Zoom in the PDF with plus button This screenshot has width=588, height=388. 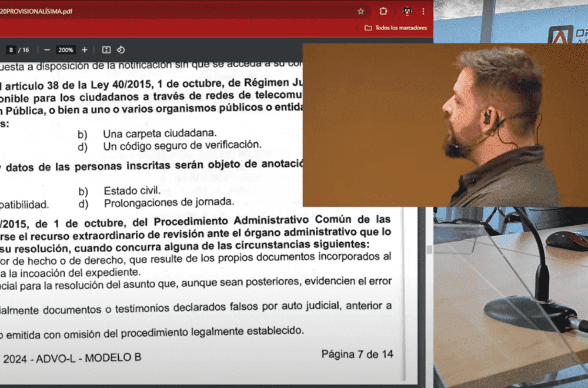(x=85, y=50)
